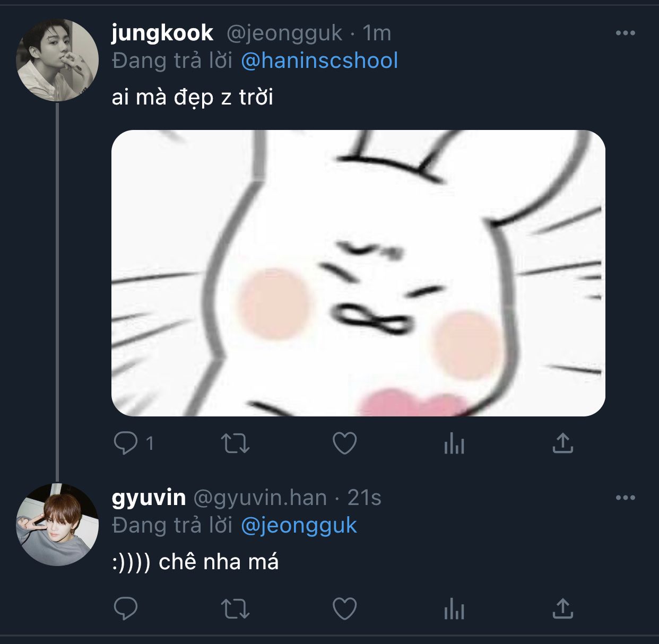Open the jungkook display name profile
Screen dimensions: 659x644
(162, 33)
